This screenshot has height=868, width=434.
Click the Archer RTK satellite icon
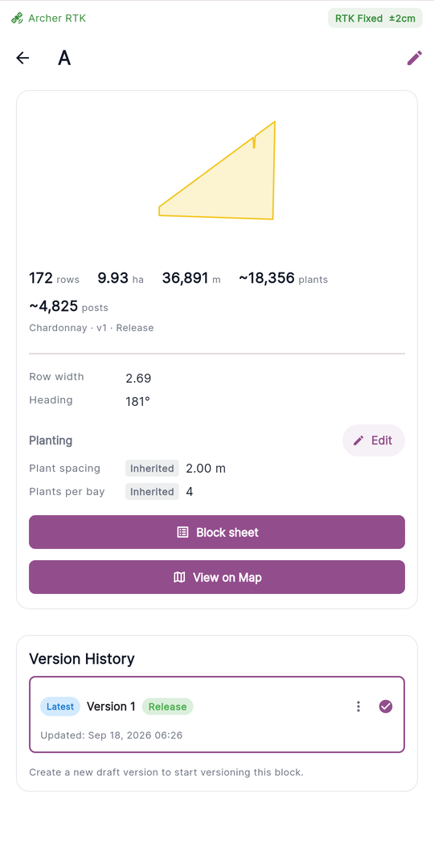[x=17, y=18]
